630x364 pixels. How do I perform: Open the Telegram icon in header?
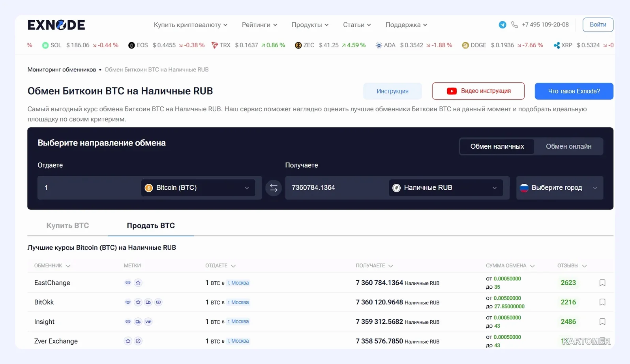tap(502, 25)
